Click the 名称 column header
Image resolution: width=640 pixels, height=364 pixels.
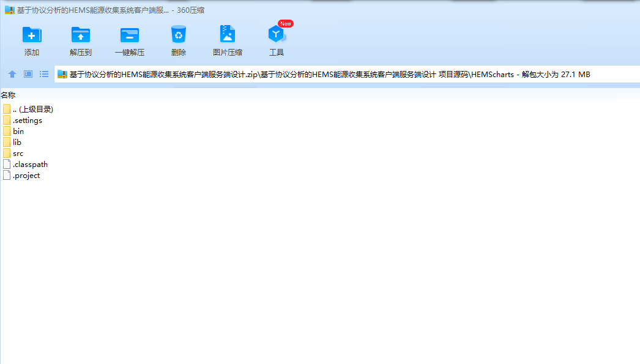pos(8,95)
